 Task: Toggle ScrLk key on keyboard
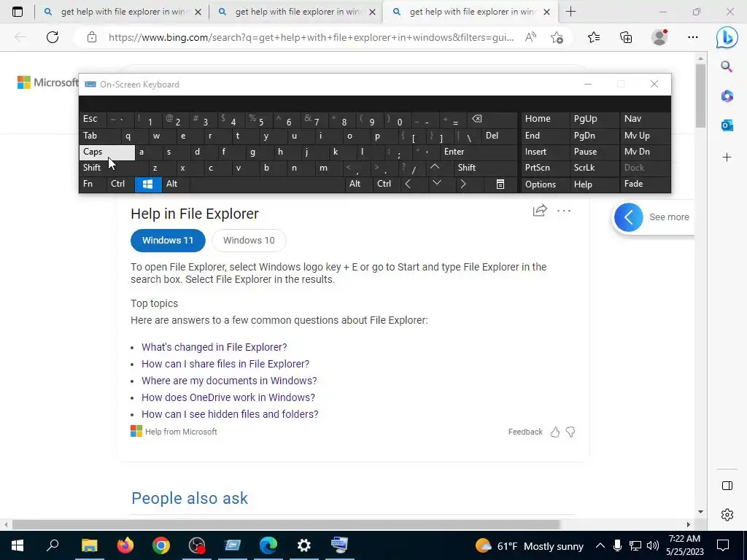(x=594, y=168)
